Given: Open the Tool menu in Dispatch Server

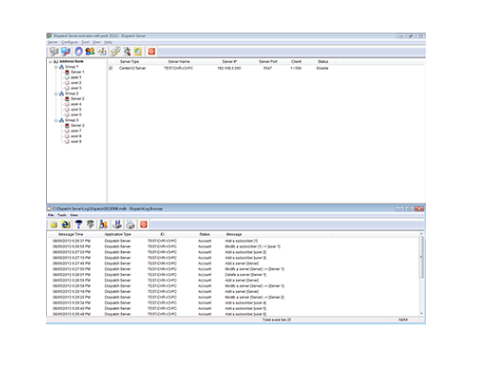Looking at the screenshot, I should (85, 42).
